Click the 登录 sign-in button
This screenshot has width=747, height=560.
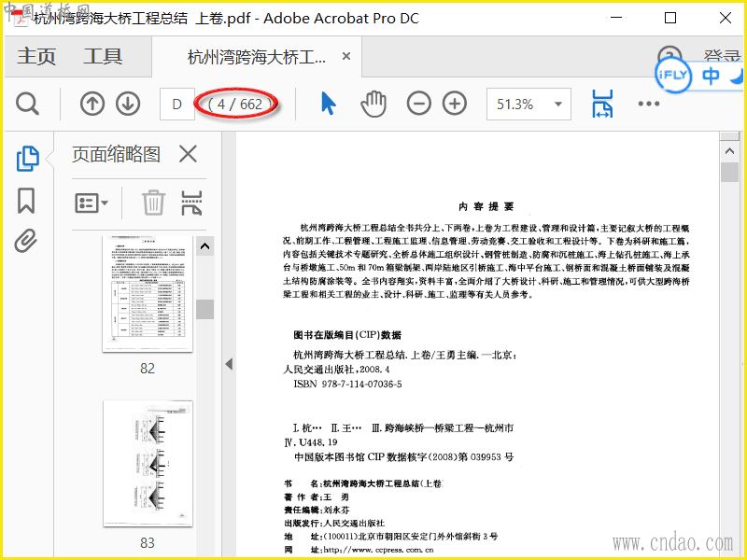(721, 56)
